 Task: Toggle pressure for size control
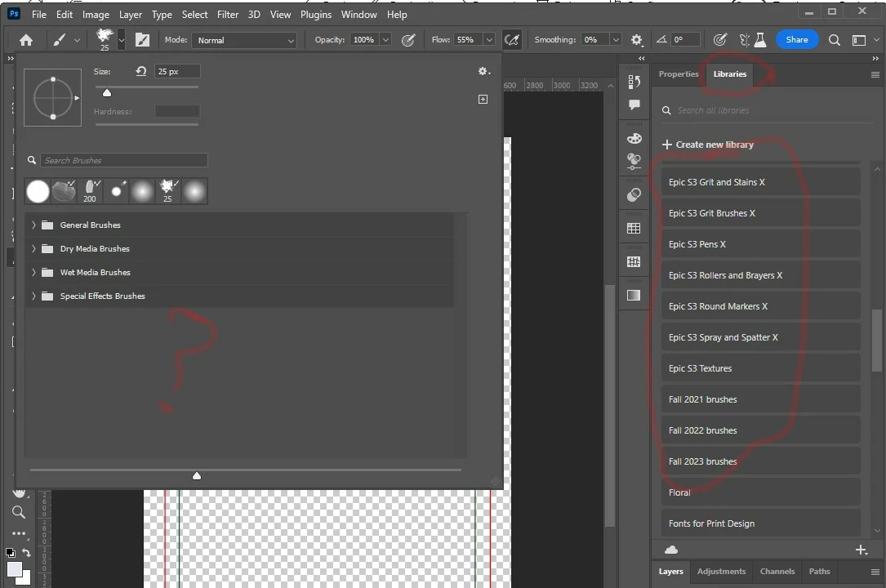tap(720, 40)
